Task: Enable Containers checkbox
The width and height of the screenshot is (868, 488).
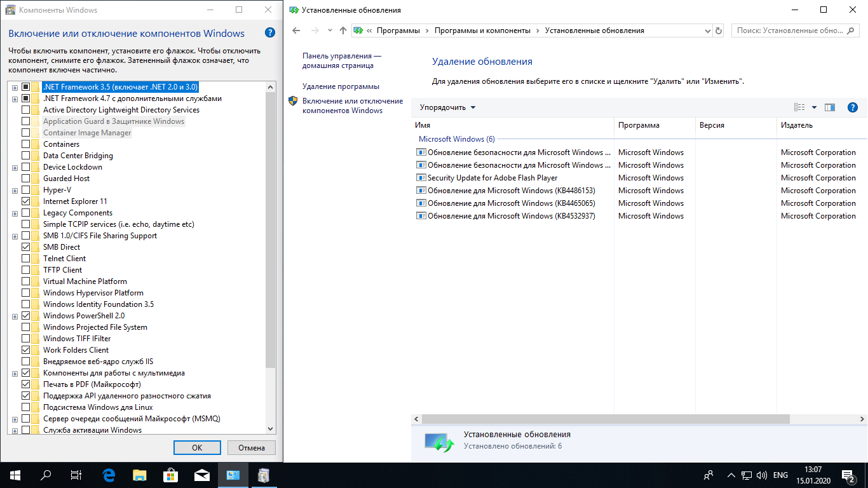Action: point(26,144)
